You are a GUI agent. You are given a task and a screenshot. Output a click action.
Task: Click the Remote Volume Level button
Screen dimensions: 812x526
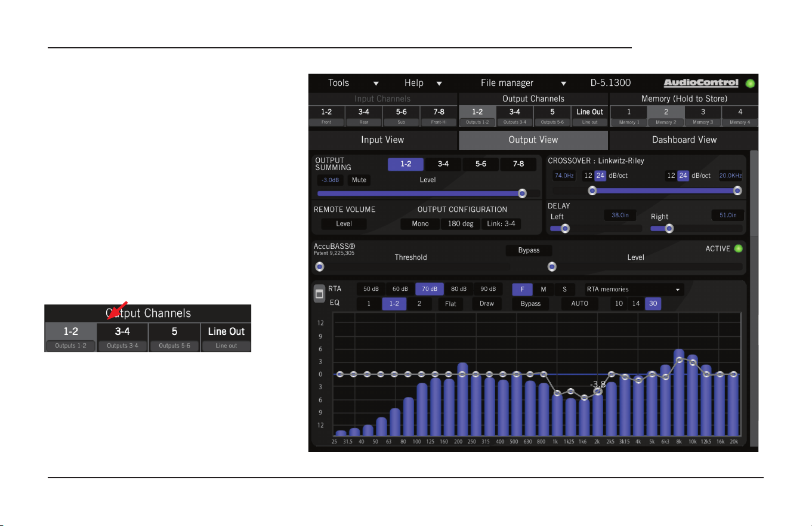tap(344, 224)
